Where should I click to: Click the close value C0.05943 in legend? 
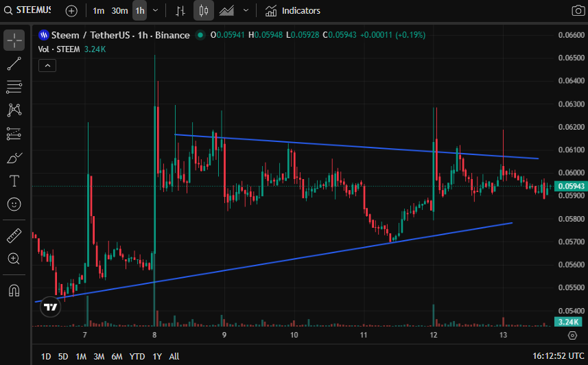(x=340, y=35)
